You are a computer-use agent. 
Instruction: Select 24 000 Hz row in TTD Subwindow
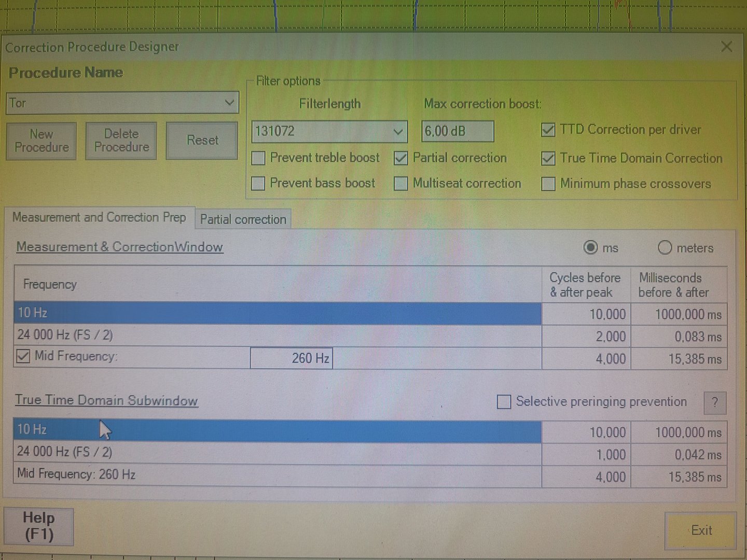tap(278, 453)
